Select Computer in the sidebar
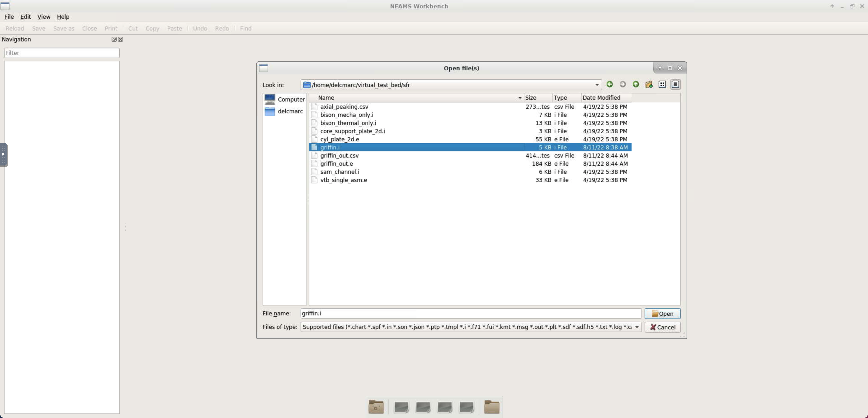The width and height of the screenshot is (868, 418). (284, 99)
